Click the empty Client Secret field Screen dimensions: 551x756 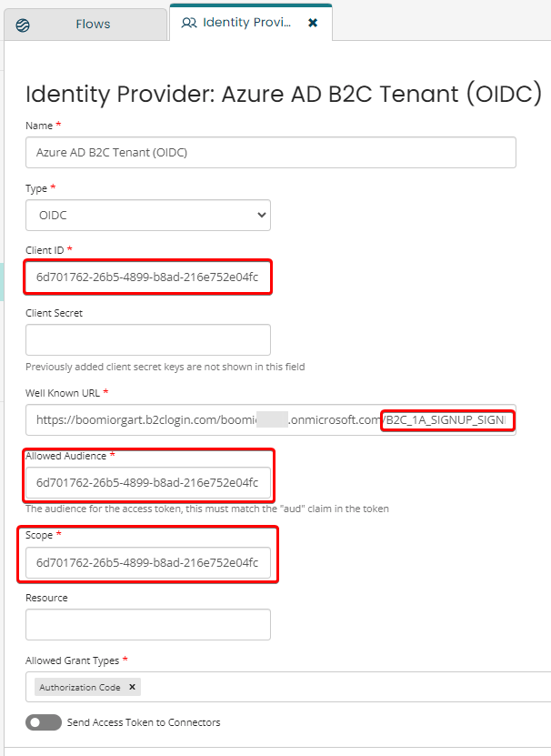(x=147, y=338)
